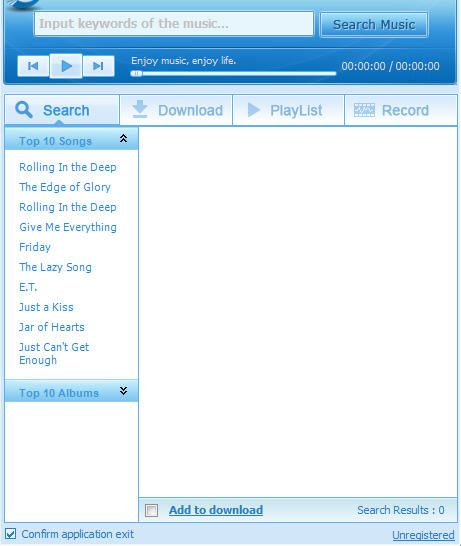Play the current track
The height and width of the screenshot is (546, 461).
[x=66, y=66]
